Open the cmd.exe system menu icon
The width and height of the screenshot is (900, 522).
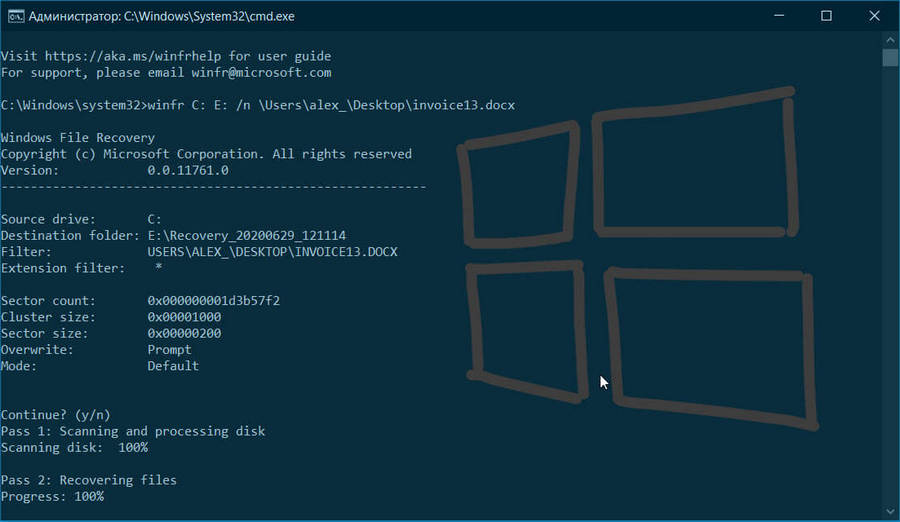[x=15, y=16]
